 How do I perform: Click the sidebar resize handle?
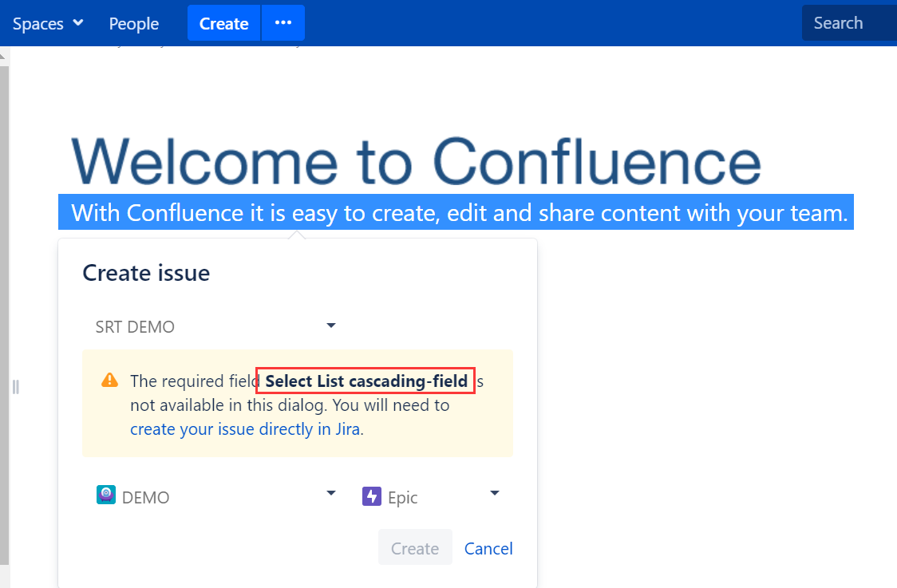pyautogui.click(x=15, y=387)
